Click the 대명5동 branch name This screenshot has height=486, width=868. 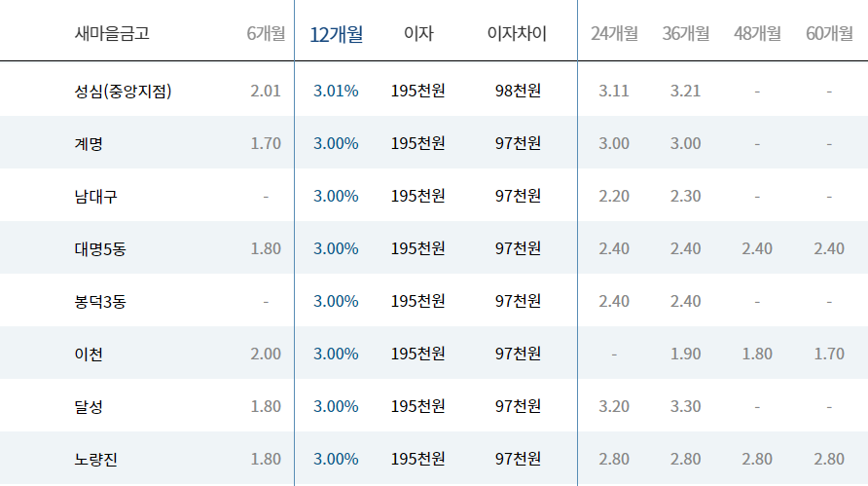click(100, 248)
